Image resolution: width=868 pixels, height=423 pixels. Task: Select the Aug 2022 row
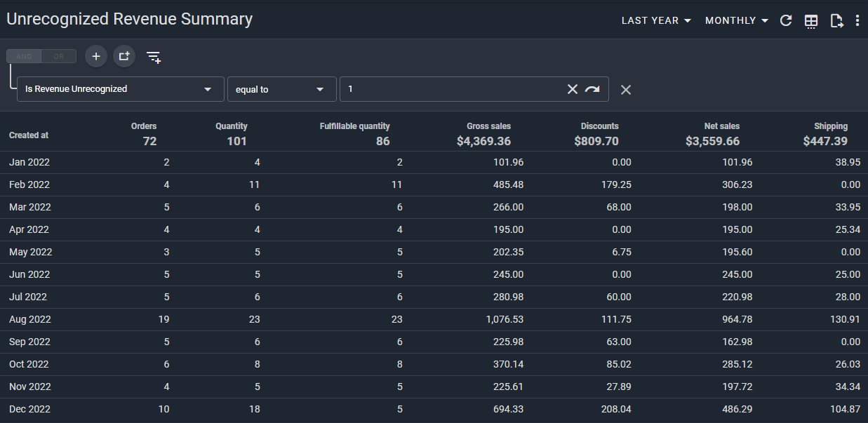tap(30, 319)
